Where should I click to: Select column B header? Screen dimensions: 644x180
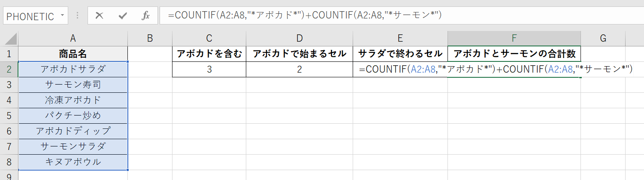click(150, 39)
